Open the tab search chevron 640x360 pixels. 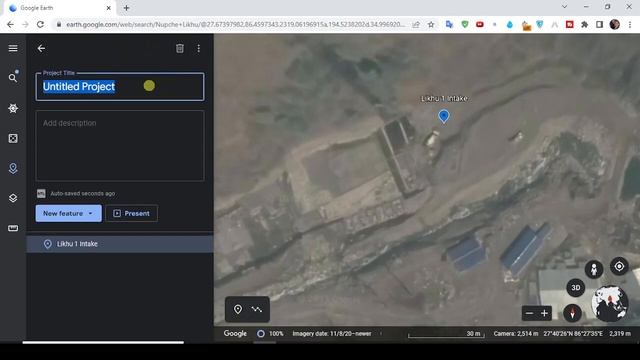[564, 7]
